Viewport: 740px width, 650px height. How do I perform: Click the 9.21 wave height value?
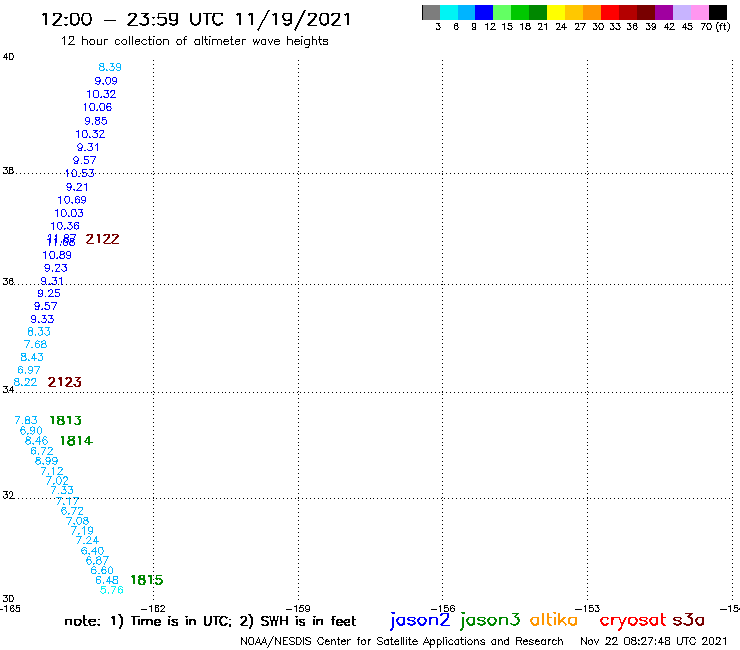(x=77, y=187)
